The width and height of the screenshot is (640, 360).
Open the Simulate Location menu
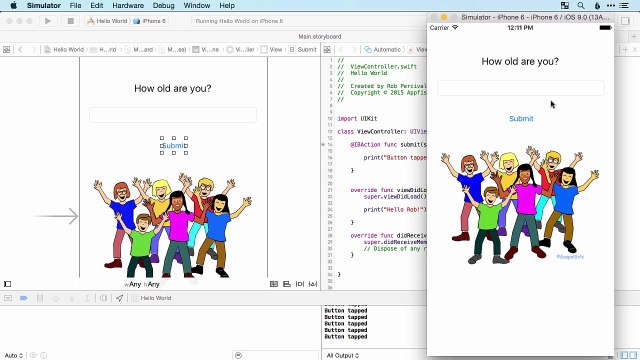click(119, 298)
